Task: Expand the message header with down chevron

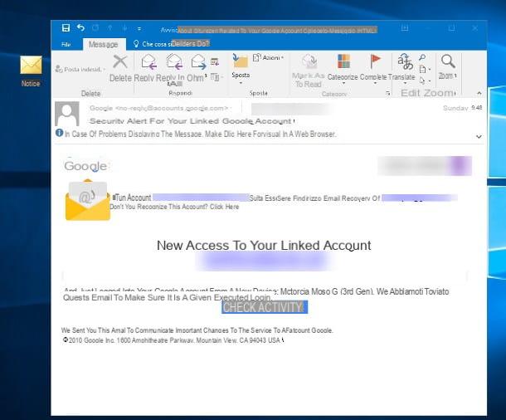Action: coord(479,137)
